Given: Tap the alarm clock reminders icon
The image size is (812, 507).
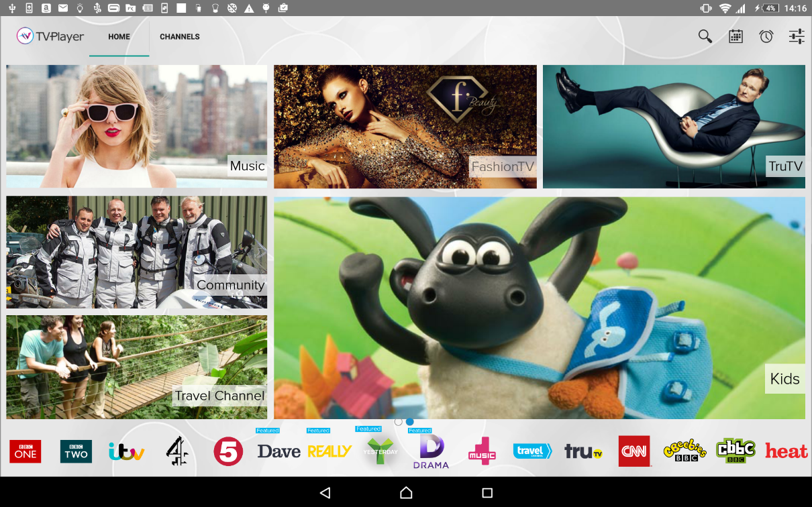Looking at the screenshot, I should [766, 36].
